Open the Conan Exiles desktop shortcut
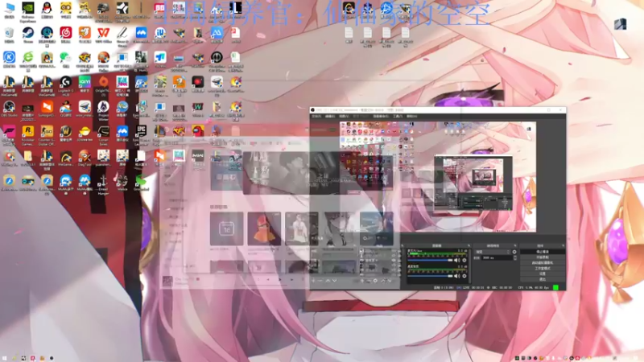 click(104, 135)
